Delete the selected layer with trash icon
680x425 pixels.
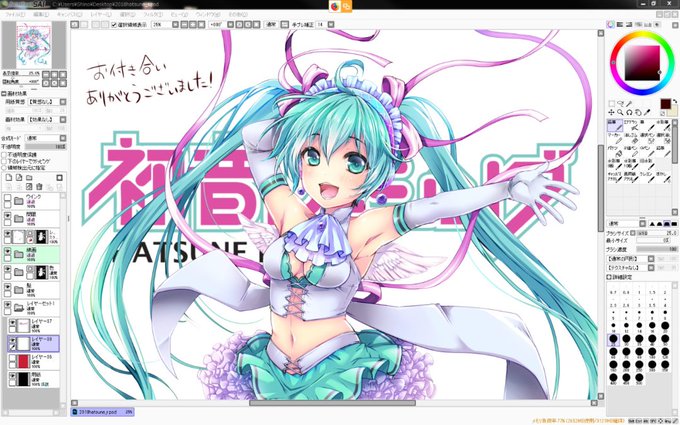click(39, 186)
